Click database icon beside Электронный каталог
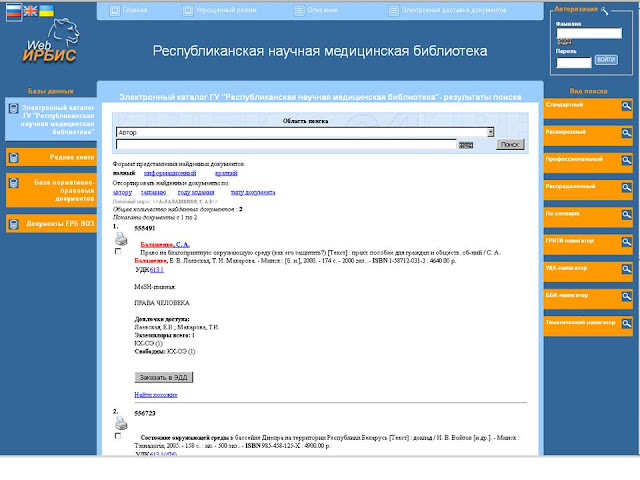640x480 pixels. pyautogui.click(x=13, y=108)
